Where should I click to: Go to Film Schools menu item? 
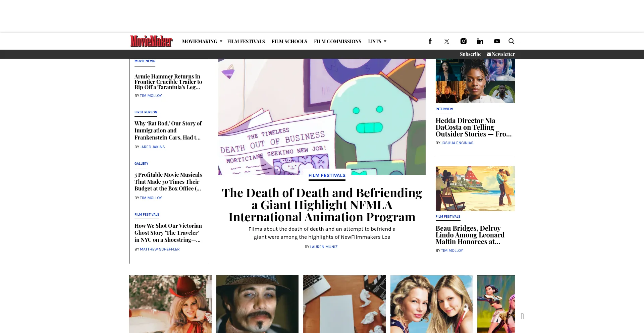[289, 42]
